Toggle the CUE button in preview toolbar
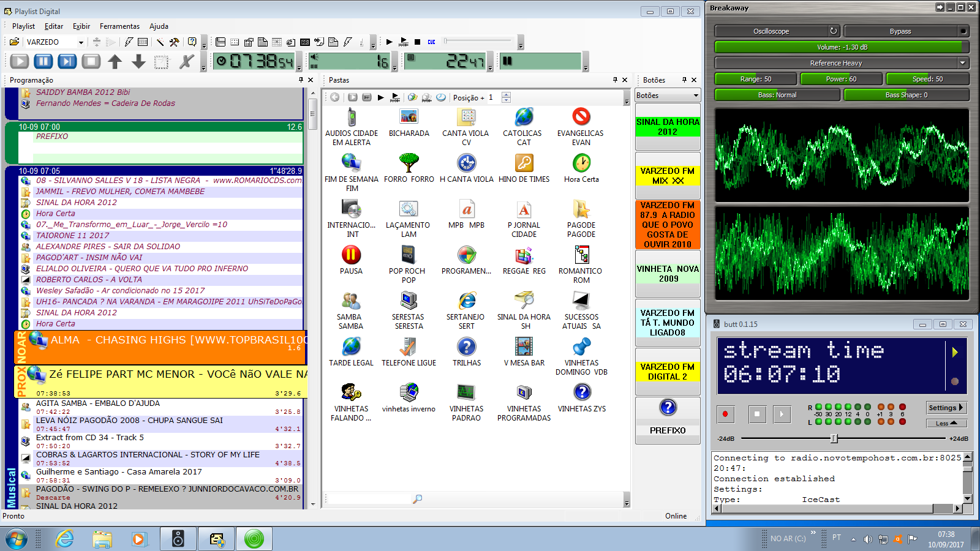Image resolution: width=980 pixels, height=551 pixels. click(x=431, y=42)
